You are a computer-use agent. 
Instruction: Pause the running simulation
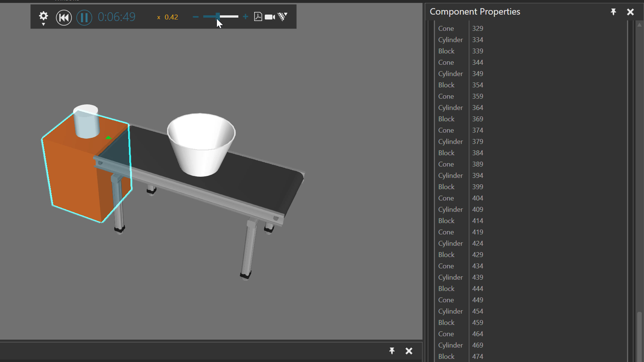pos(84,18)
